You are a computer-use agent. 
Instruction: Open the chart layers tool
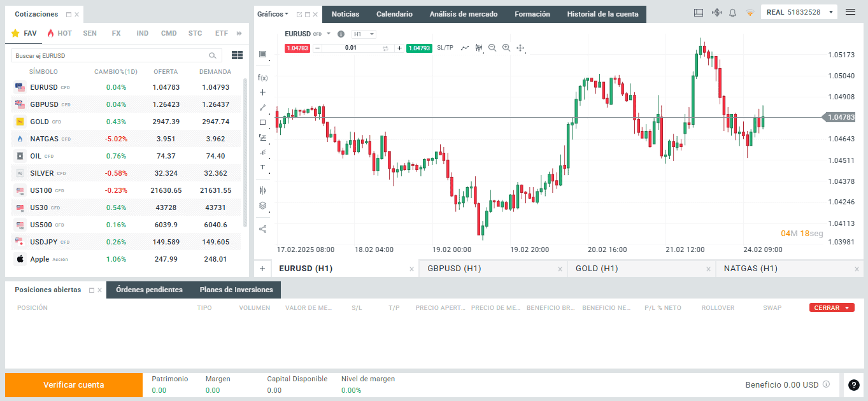(262, 206)
